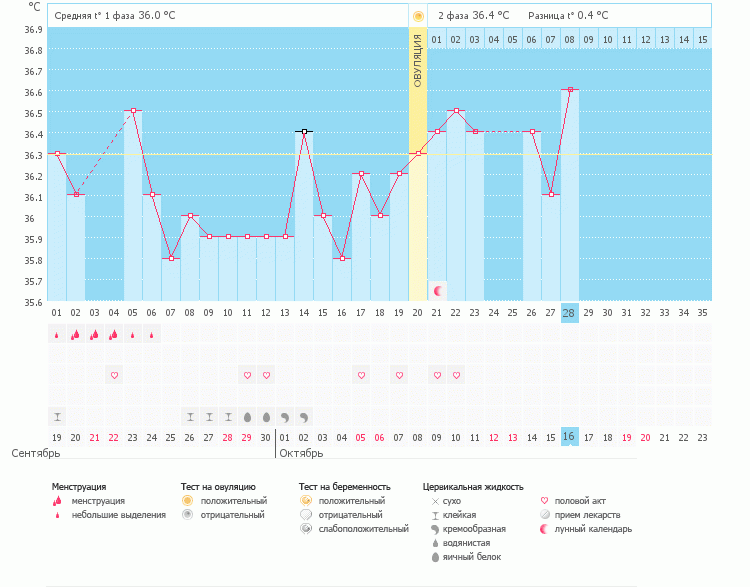Click the positive ovulation test icon in header
The image size is (750, 587).
pyautogui.click(x=418, y=16)
